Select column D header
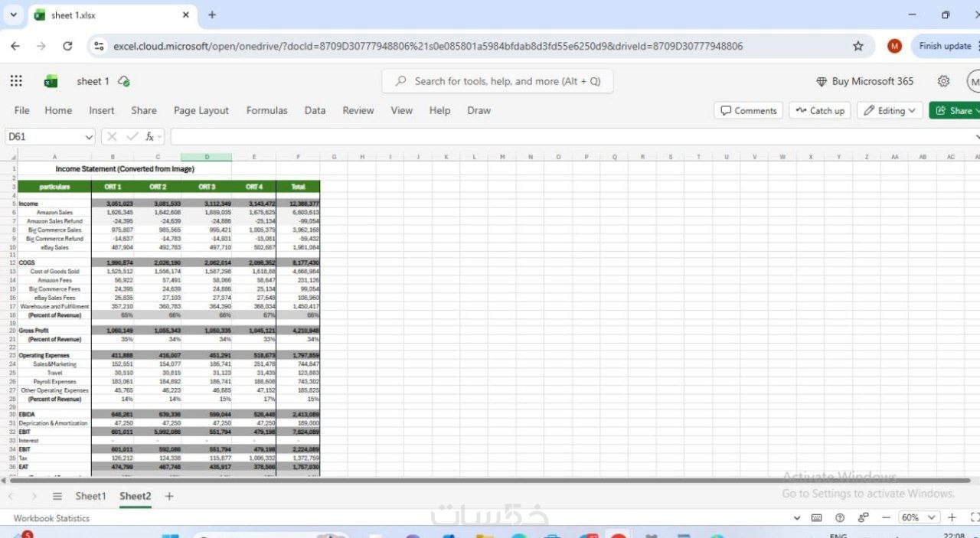The height and width of the screenshot is (538, 980). [x=207, y=157]
